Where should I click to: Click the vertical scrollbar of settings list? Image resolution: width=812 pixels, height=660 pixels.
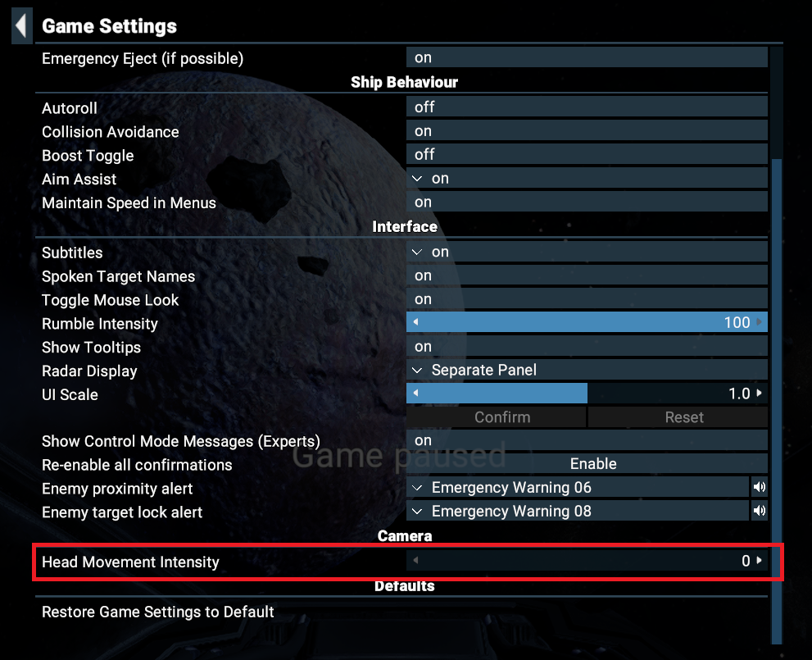(776, 402)
